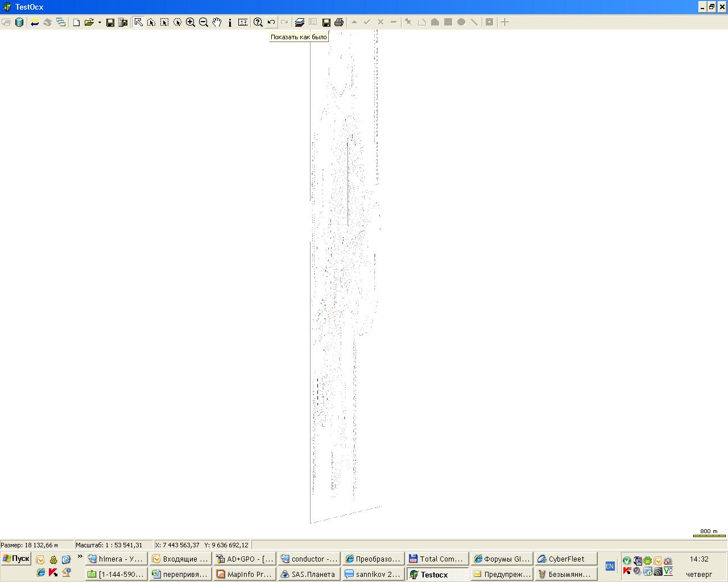Select the hand pan tool

point(217,22)
